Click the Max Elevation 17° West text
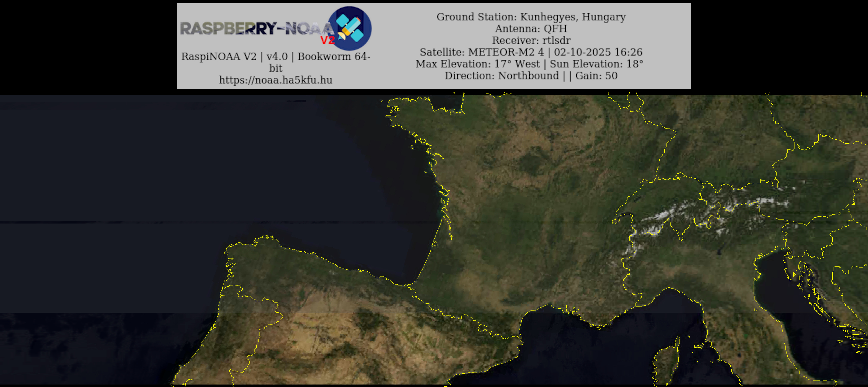The height and width of the screenshot is (387, 868). 477,64
